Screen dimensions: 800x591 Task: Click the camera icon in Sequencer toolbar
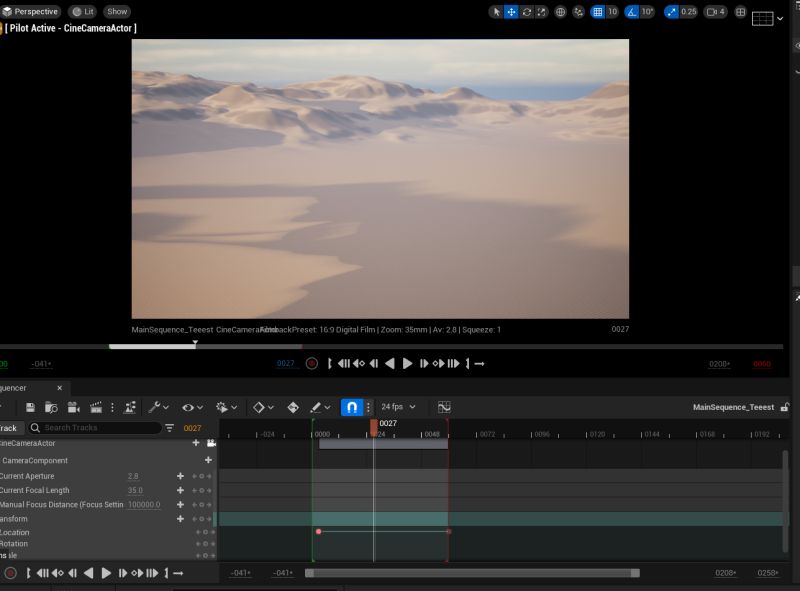pyautogui.click(x=74, y=407)
